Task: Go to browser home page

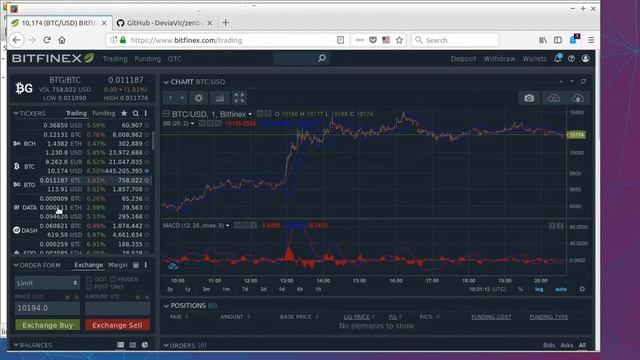Action: point(62,40)
